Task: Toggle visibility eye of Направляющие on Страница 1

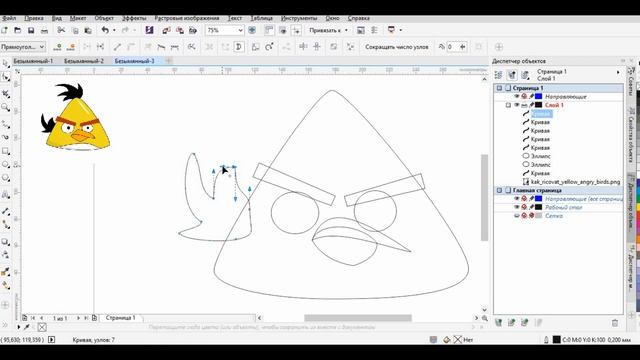Action: tap(517, 97)
